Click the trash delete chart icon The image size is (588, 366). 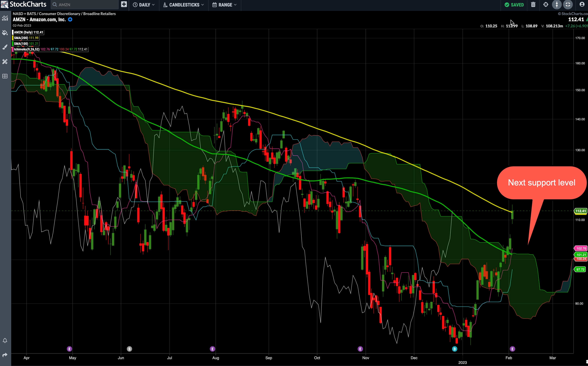[x=533, y=5]
